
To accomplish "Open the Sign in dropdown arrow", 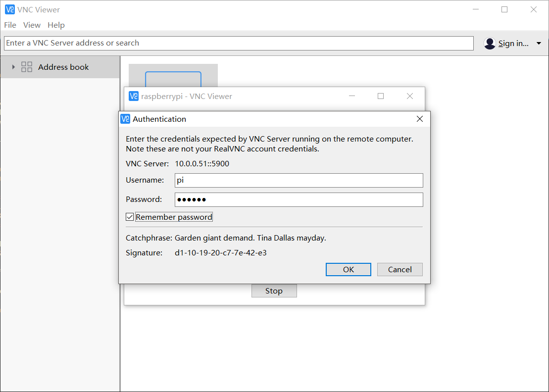I will [539, 44].
